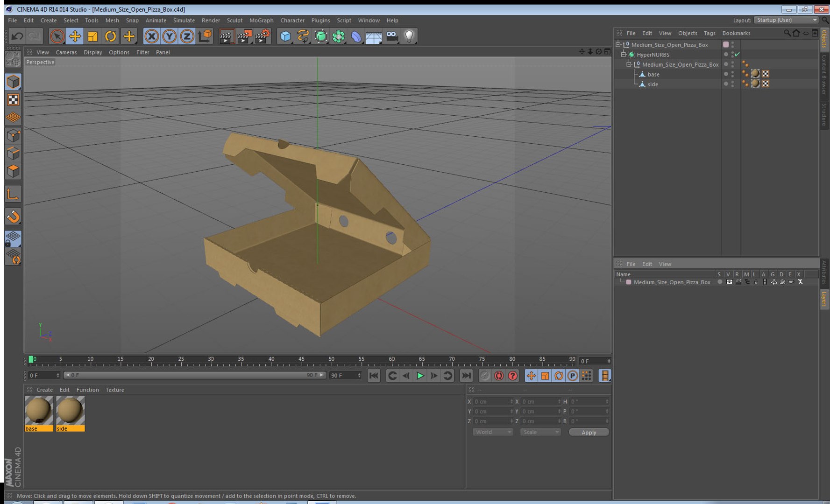Toggle HyperNURBS enable checkmark
830x504 pixels.
click(737, 55)
